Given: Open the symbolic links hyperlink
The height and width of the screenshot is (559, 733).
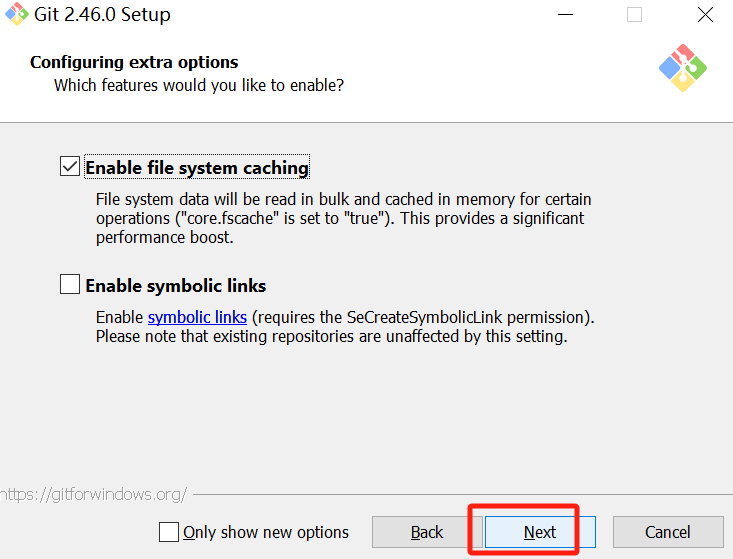Looking at the screenshot, I should pyautogui.click(x=197, y=317).
